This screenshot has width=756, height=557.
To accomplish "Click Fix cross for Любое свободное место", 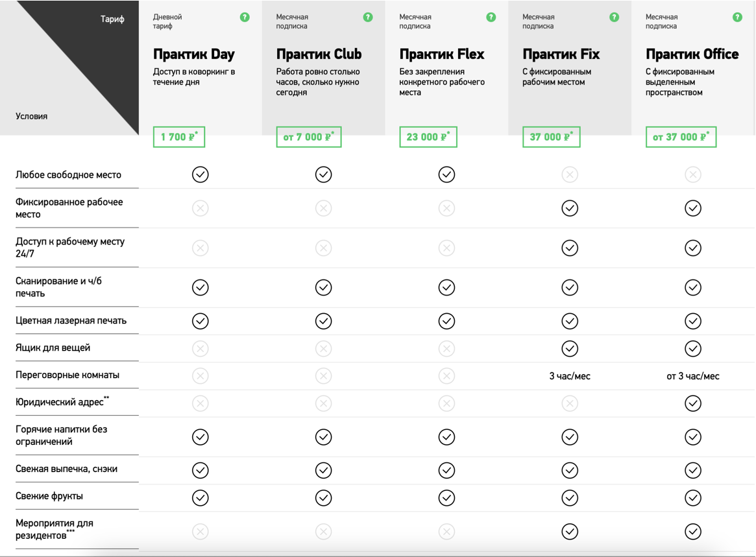I will pyautogui.click(x=570, y=174).
